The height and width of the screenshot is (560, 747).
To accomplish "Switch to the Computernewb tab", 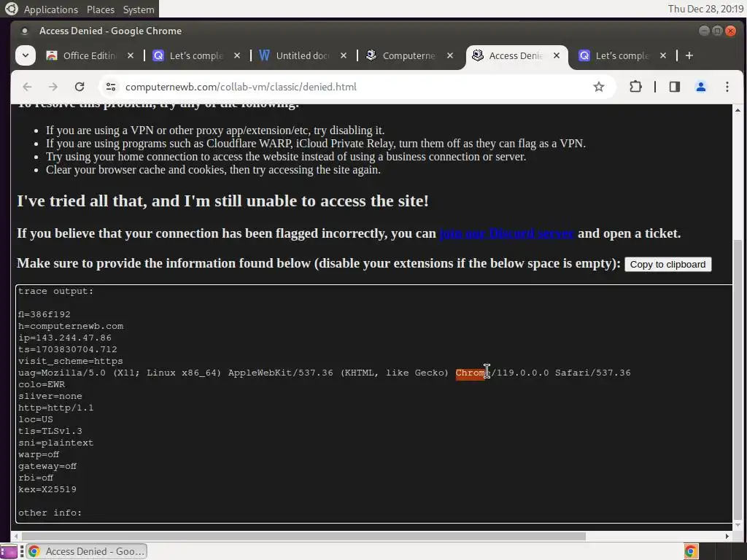I will 409,55.
